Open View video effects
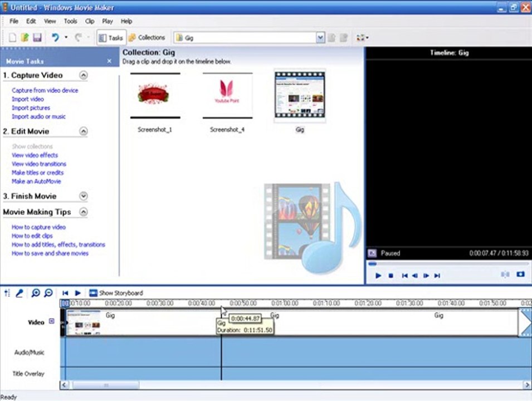This screenshot has width=532, height=401. tap(35, 155)
